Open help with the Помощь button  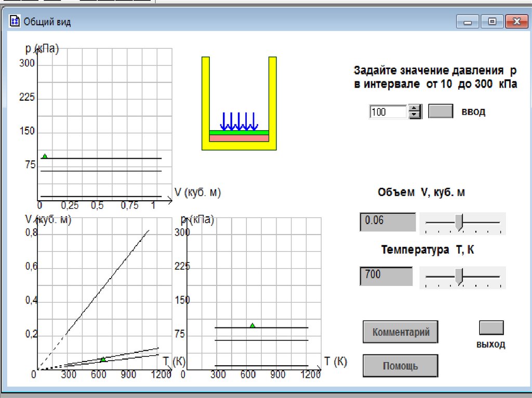pos(400,366)
